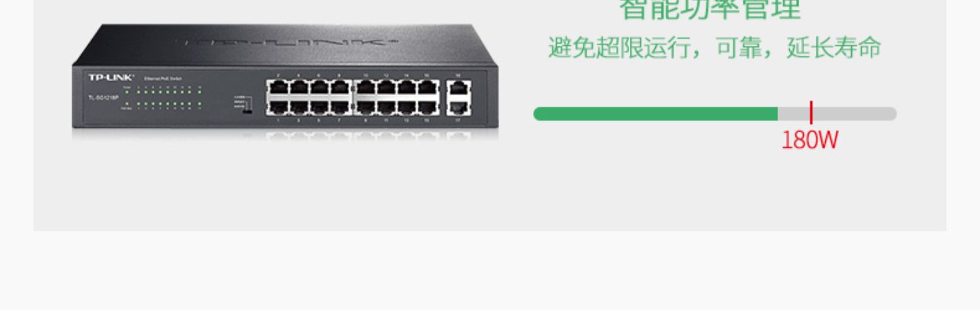Click the Ethernet PoE Switch label text
Screen dimensions: 980x310
163,78
